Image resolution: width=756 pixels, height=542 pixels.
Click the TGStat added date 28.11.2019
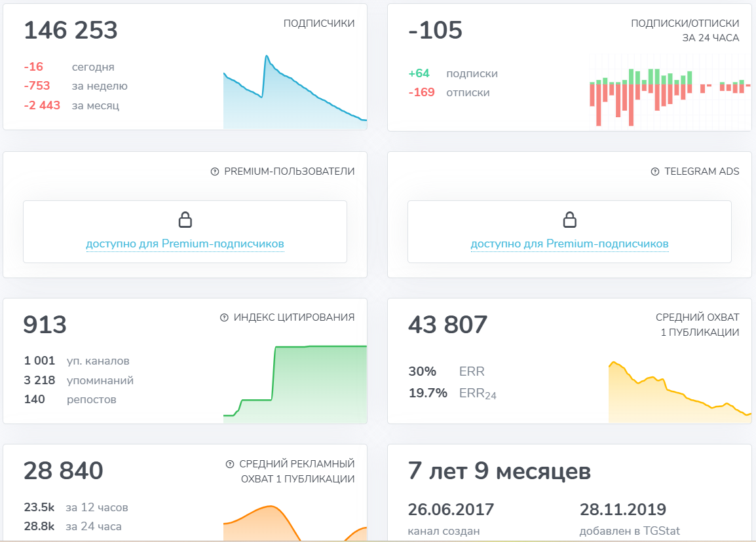pos(623,509)
